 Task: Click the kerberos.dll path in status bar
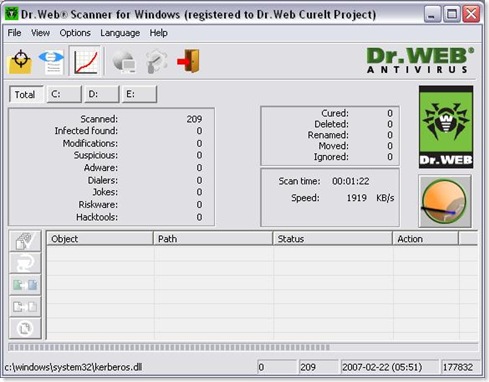click(x=73, y=367)
